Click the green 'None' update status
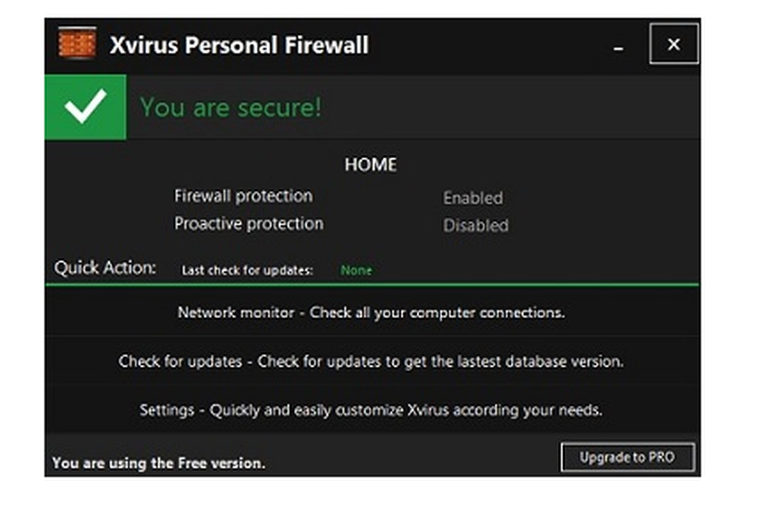 coord(356,271)
